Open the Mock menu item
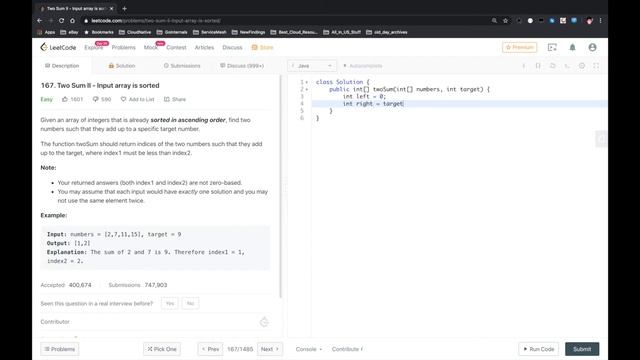Viewport: 640px width, 360px height. pyautogui.click(x=151, y=47)
